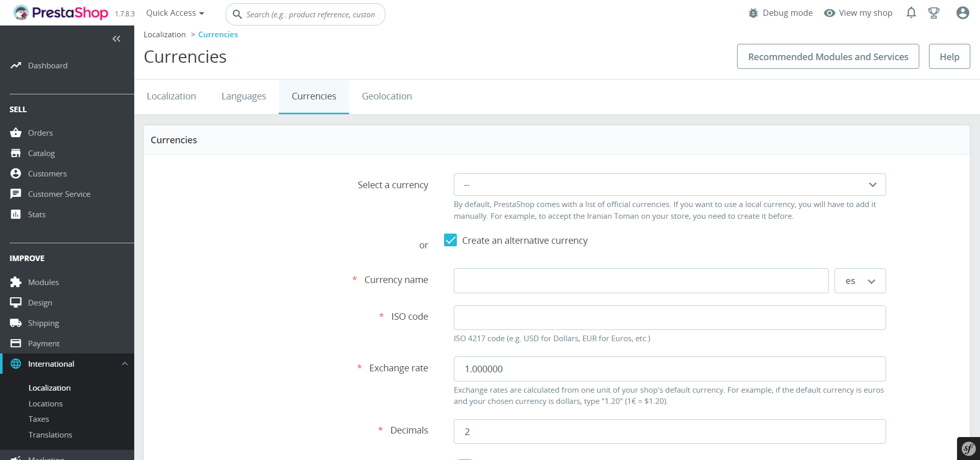Click the search magnifier icon
Viewport: 980px width, 460px height.
(x=237, y=14)
